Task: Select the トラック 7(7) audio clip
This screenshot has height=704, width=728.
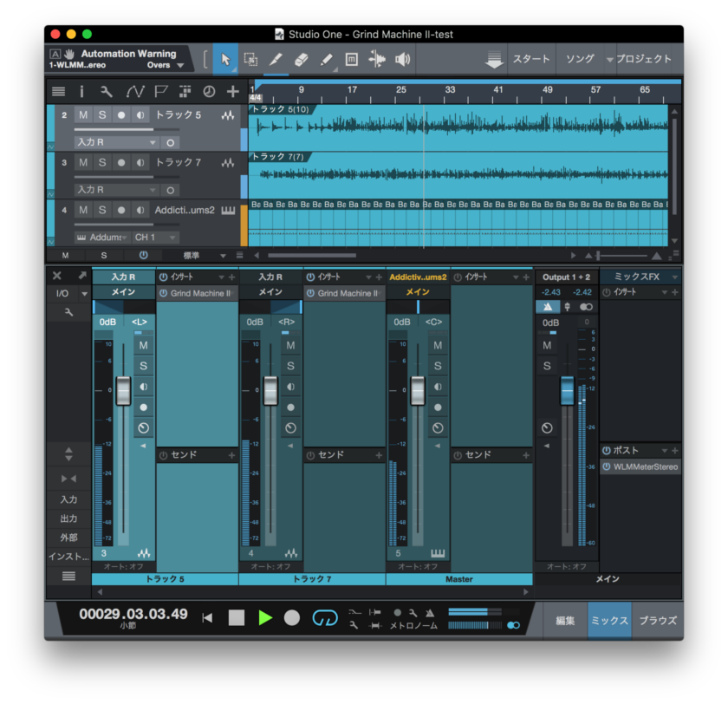Action: point(458,175)
